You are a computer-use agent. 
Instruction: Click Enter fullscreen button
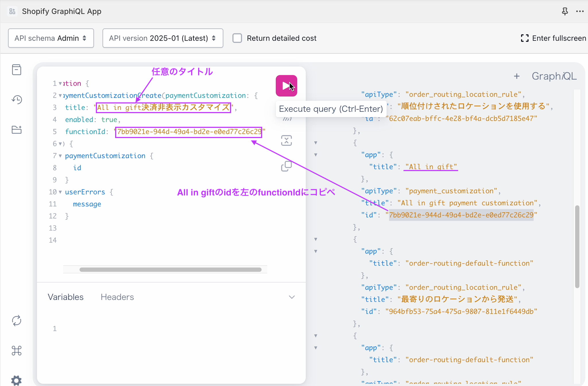coord(553,38)
